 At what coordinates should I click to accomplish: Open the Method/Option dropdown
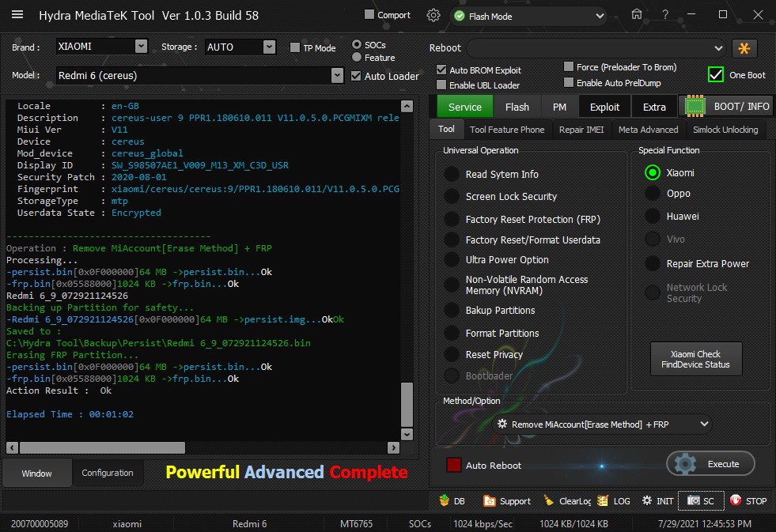(x=704, y=424)
